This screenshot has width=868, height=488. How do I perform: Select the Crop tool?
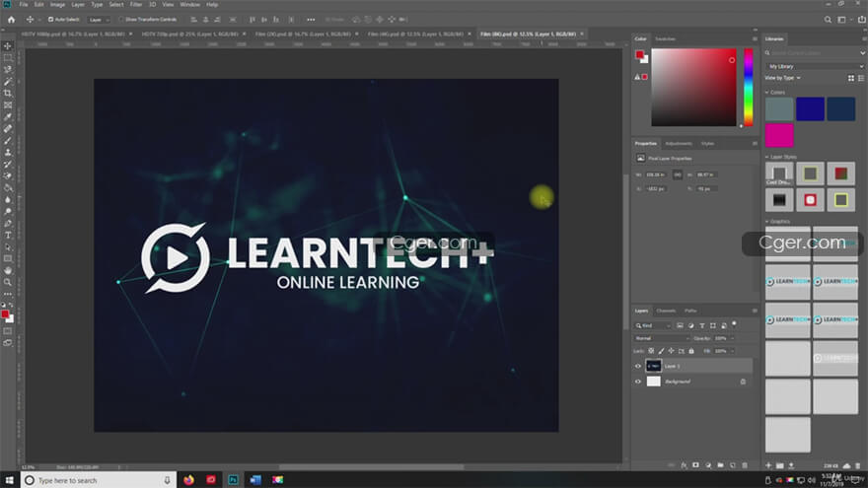pos(8,93)
